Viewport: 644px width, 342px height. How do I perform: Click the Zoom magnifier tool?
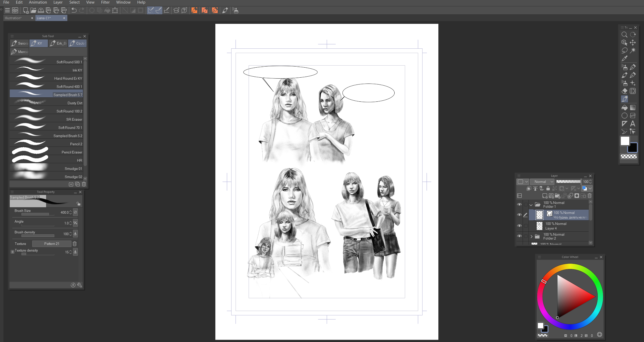click(x=624, y=35)
